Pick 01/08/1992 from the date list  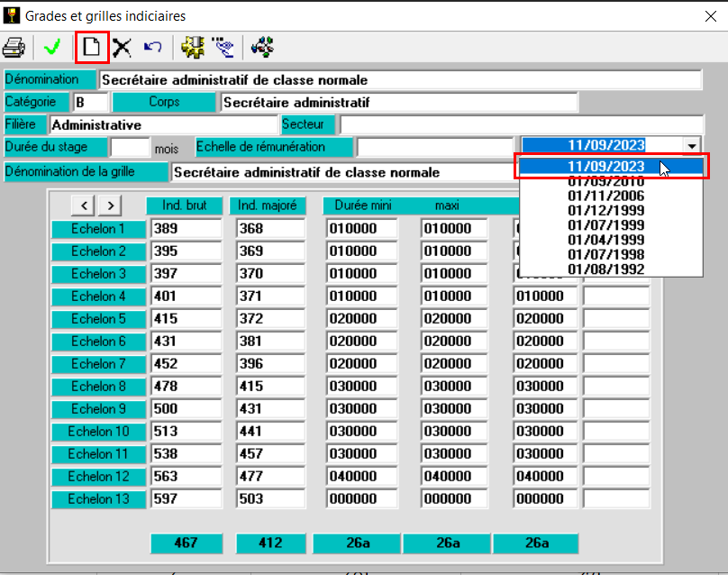click(x=605, y=268)
